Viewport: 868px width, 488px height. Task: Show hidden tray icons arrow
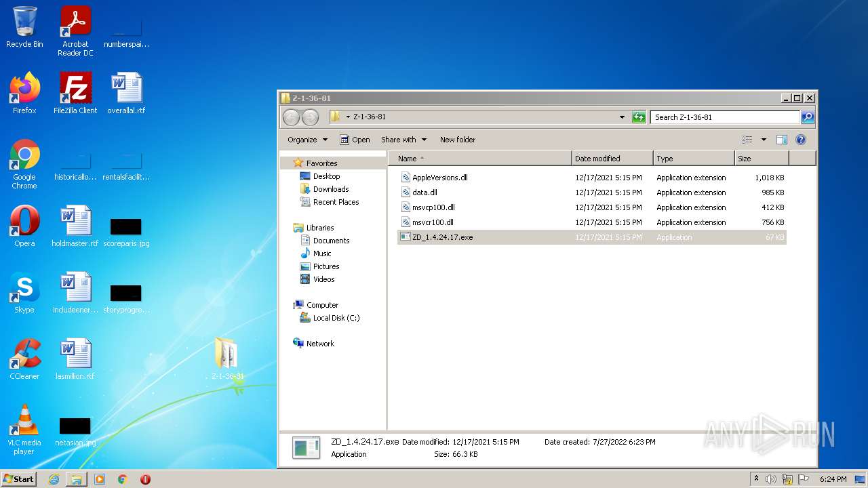coord(756,479)
